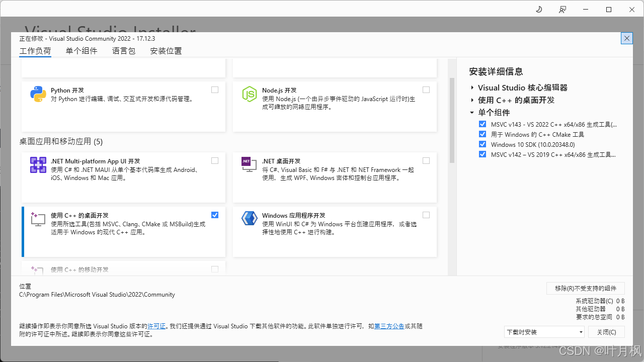Select the .NET 桌面开发 workload card title

[281, 161]
